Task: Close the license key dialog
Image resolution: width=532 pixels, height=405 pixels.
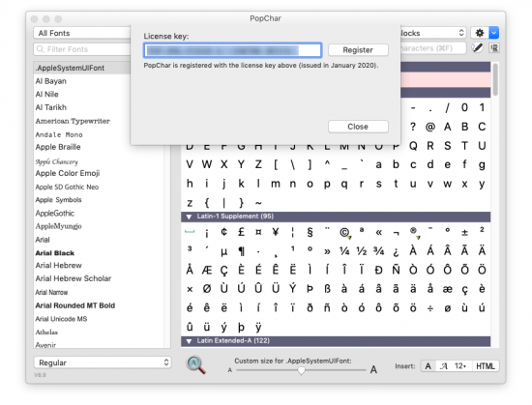Action: [x=358, y=127]
